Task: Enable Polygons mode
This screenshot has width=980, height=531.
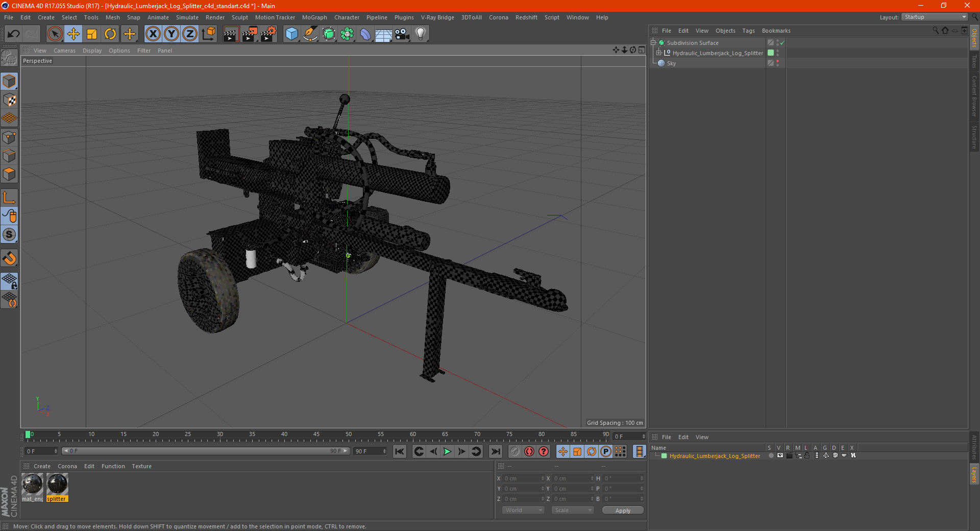Action: tap(9, 174)
